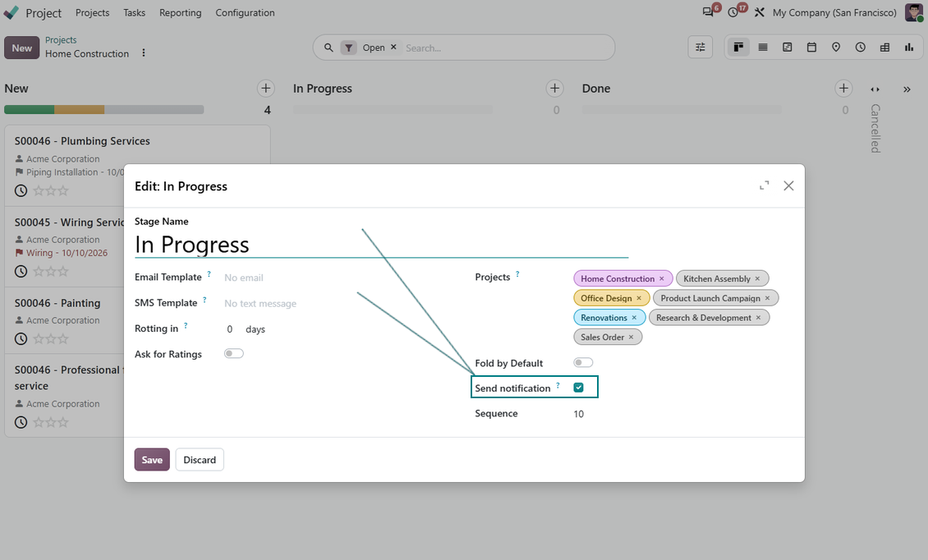Remove Kitchen Assembly project tag

point(757,279)
